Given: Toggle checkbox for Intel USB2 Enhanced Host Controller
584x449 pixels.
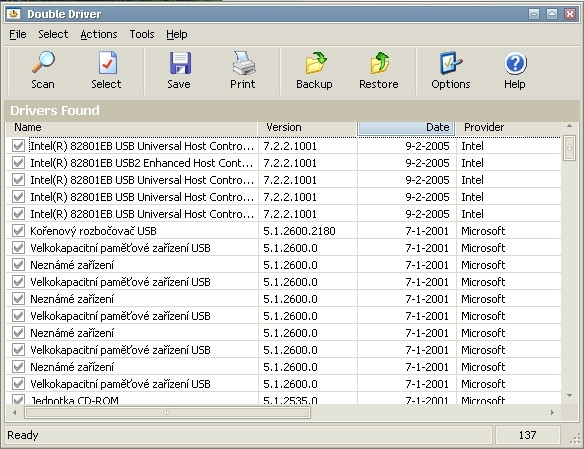Looking at the screenshot, I should [x=18, y=163].
